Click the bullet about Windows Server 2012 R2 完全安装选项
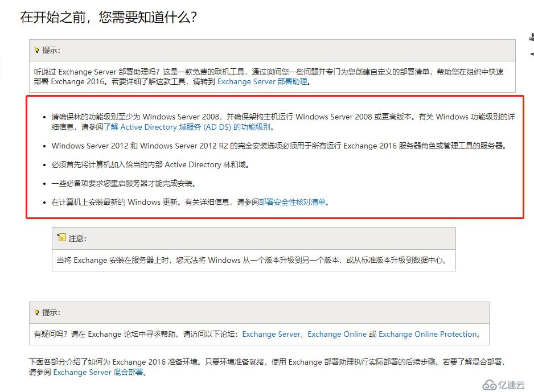 (279, 146)
